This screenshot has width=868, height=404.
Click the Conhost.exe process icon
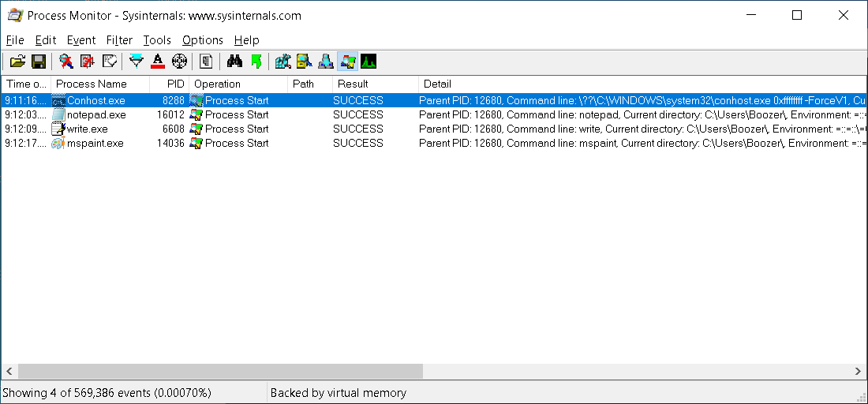[58, 101]
